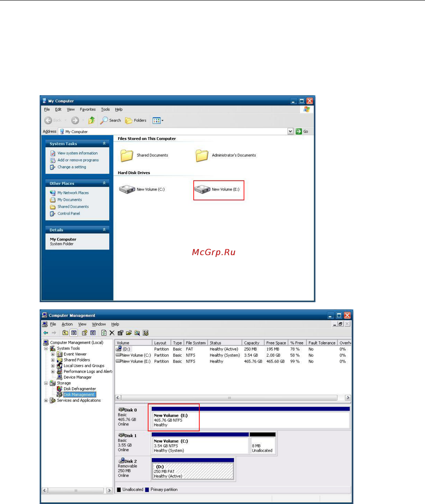Select Computer Management (Local) root node
The image size is (425, 504).
(x=77, y=343)
